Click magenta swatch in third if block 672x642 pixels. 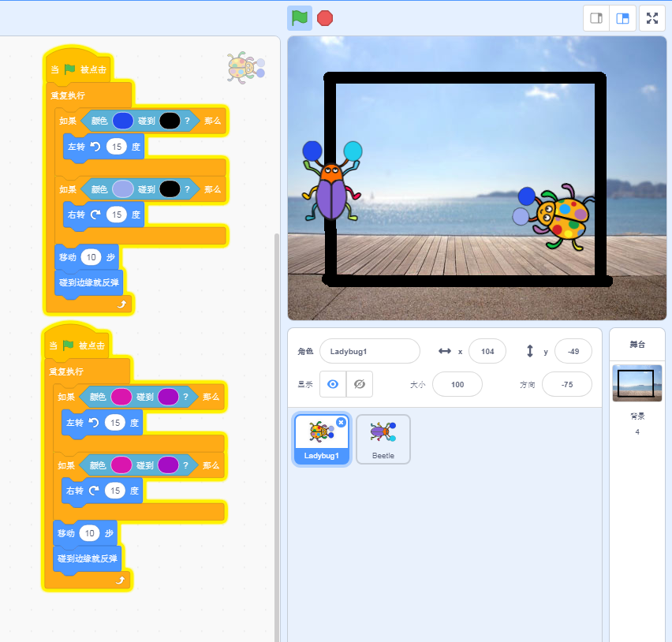pyautogui.click(x=121, y=397)
